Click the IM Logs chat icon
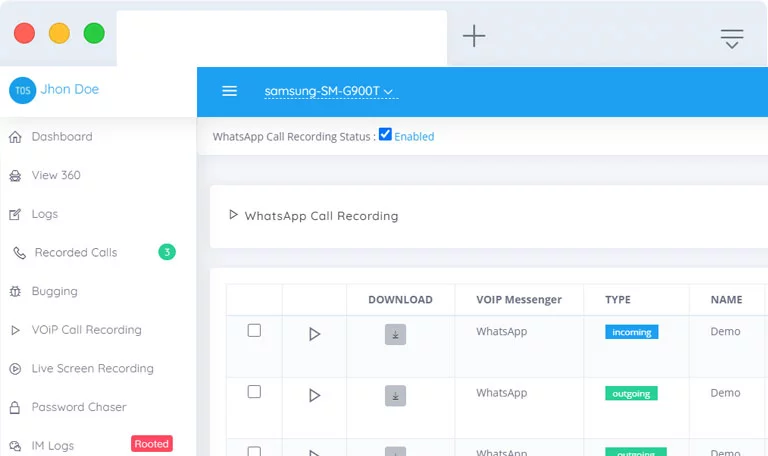The image size is (768, 456). pos(15,446)
